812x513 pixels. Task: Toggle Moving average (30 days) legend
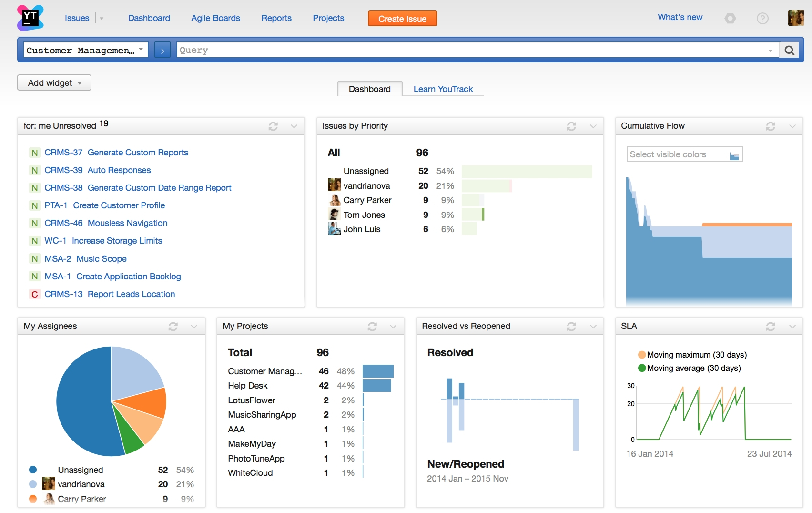pyautogui.click(x=642, y=368)
